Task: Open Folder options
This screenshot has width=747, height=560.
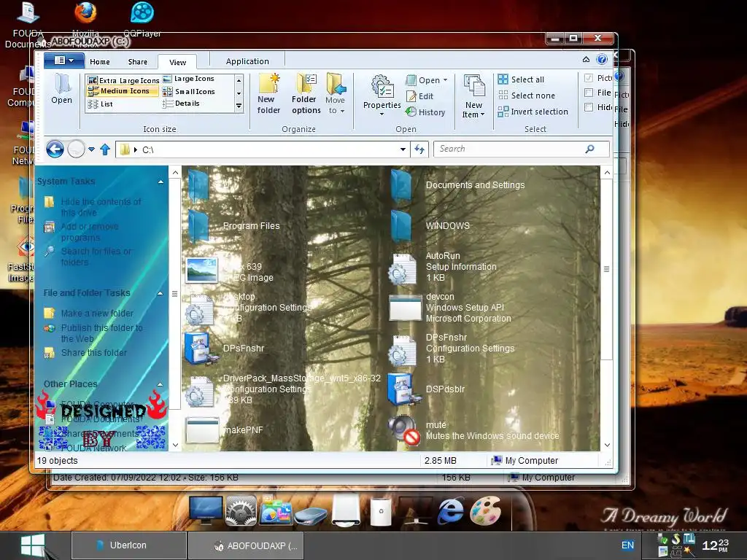Action: [x=306, y=94]
